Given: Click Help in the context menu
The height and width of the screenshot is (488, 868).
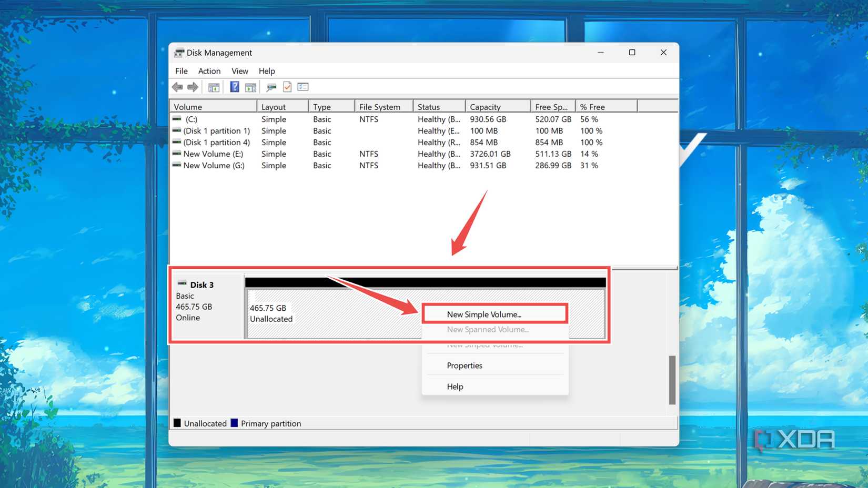Looking at the screenshot, I should [x=455, y=387].
